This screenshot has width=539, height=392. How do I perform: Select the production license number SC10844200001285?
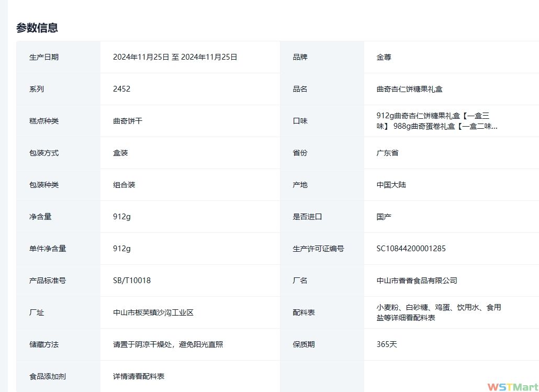[x=411, y=249]
